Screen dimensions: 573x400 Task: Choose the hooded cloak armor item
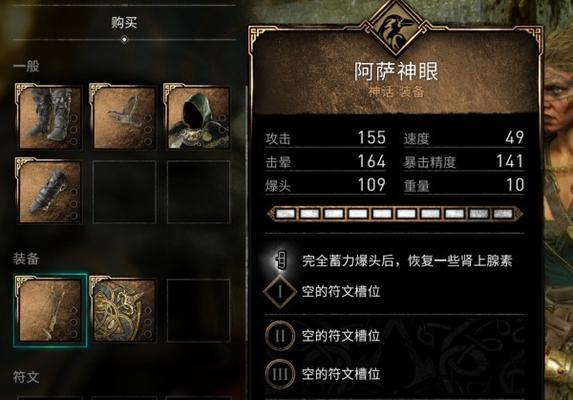[x=198, y=117]
